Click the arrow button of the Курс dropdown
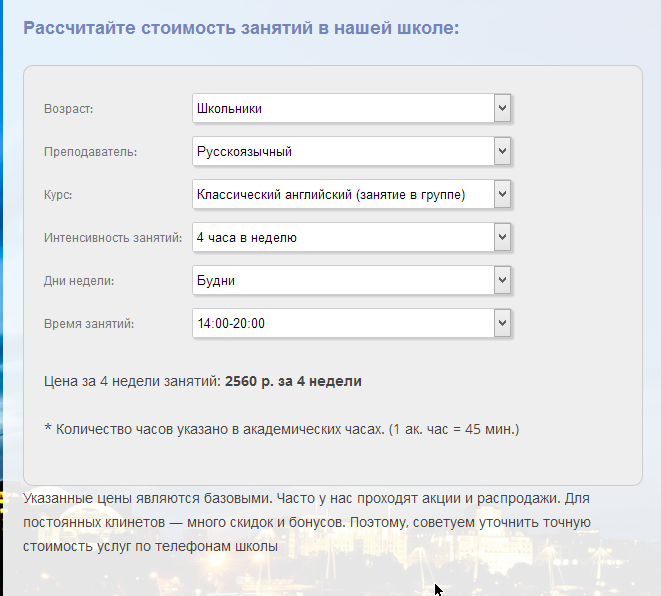Screen dimensions: 661x596 pos(502,194)
